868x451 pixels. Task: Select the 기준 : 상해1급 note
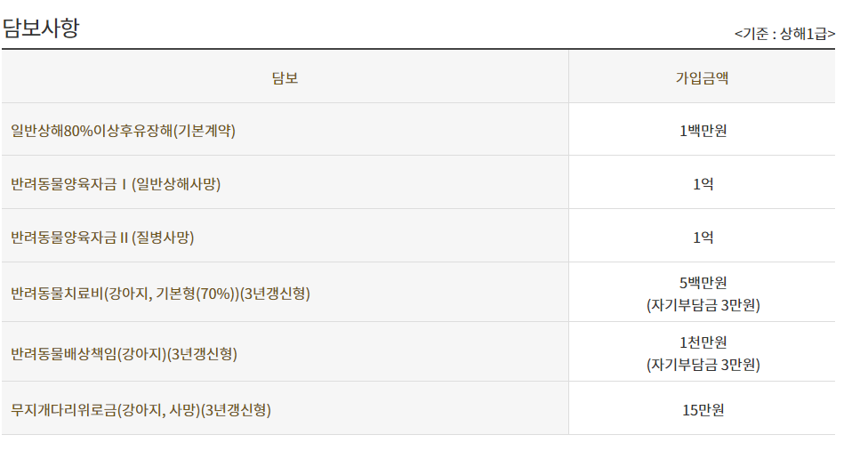click(x=784, y=35)
